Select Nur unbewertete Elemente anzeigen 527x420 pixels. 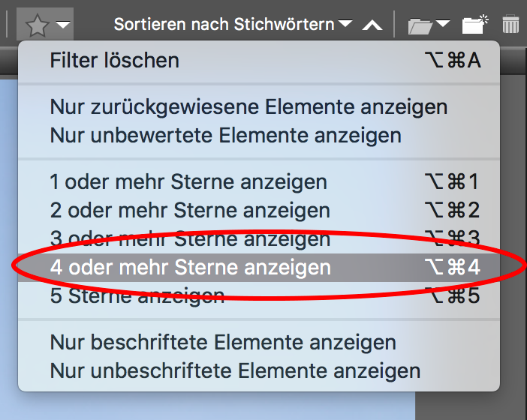pyautogui.click(x=225, y=136)
